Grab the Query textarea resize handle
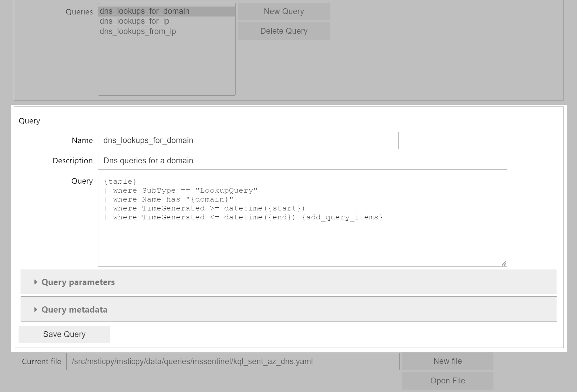Screen dimensions: 577x392 pos(504,263)
